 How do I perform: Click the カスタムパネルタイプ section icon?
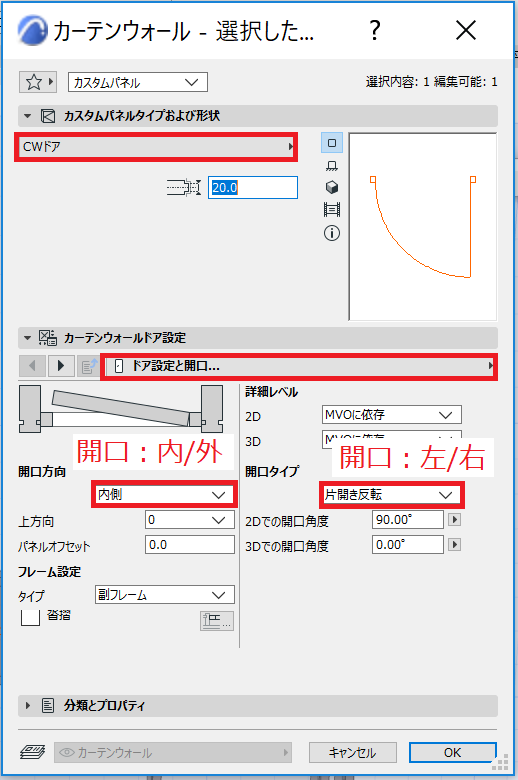point(48,116)
